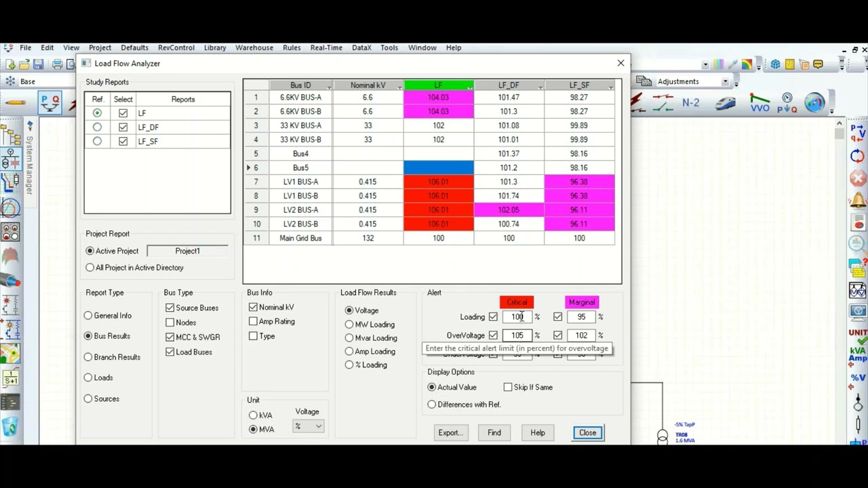868x488 pixels.
Task: Open the Tools menu
Action: (389, 47)
